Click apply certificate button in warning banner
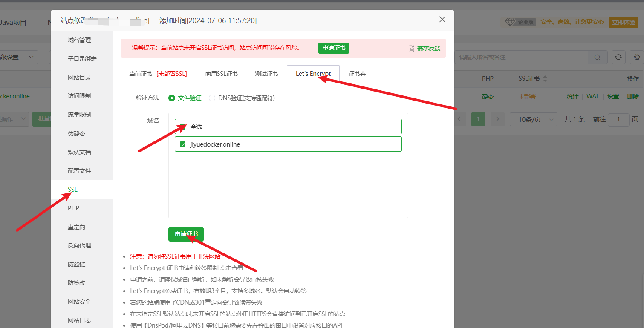Viewport: 644px width, 328px height. pyautogui.click(x=334, y=48)
